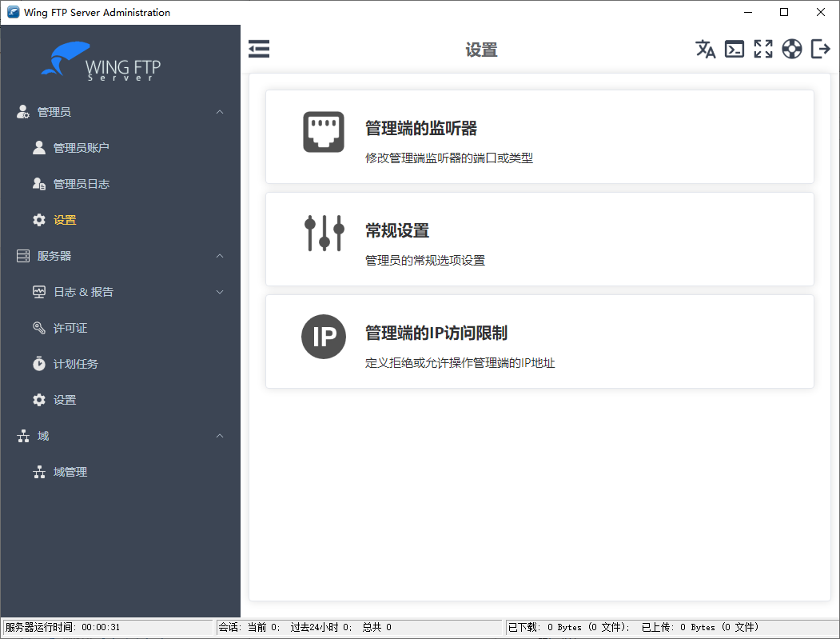
Task: Collapse the sidebar with the hamburger icon
Action: point(259,49)
